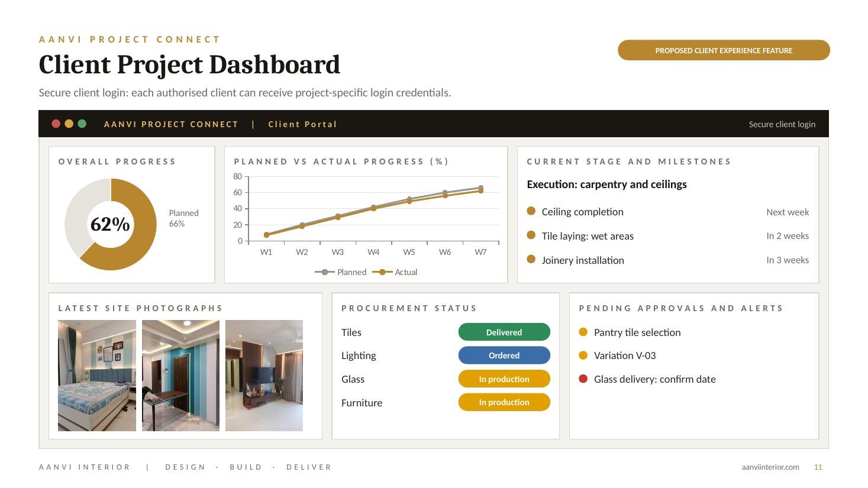Click the yellow alert dot for Pantry tile selection
The height and width of the screenshot is (488, 868).
coord(583,332)
